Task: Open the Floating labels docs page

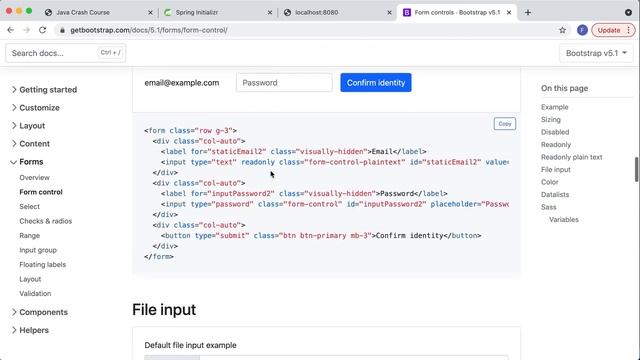Action: coord(42,264)
